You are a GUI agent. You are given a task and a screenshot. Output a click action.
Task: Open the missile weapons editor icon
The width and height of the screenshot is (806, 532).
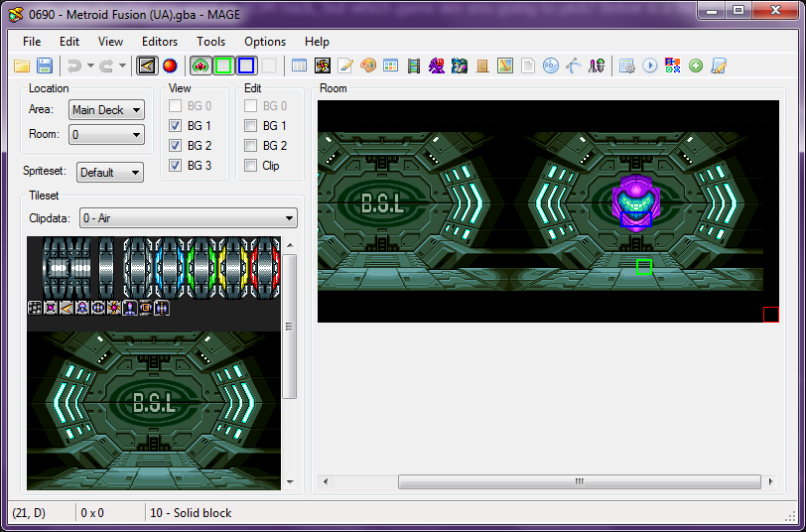click(597, 66)
